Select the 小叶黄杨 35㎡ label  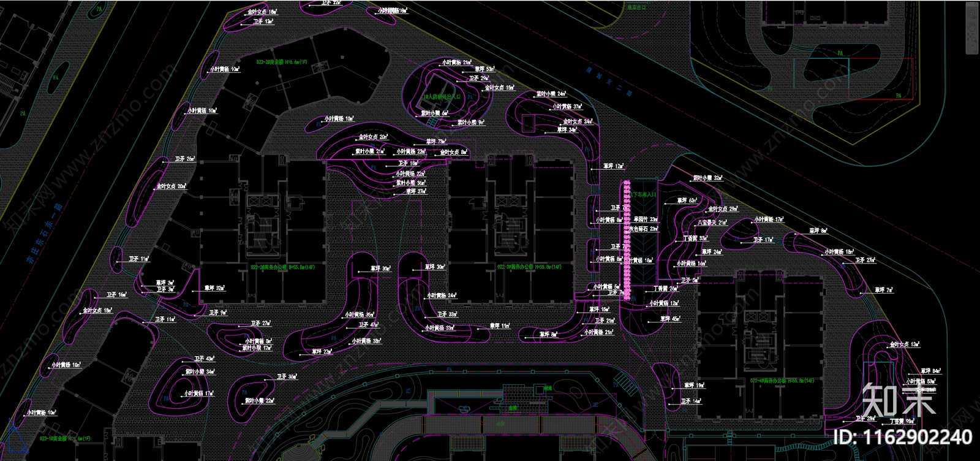(x=360, y=314)
